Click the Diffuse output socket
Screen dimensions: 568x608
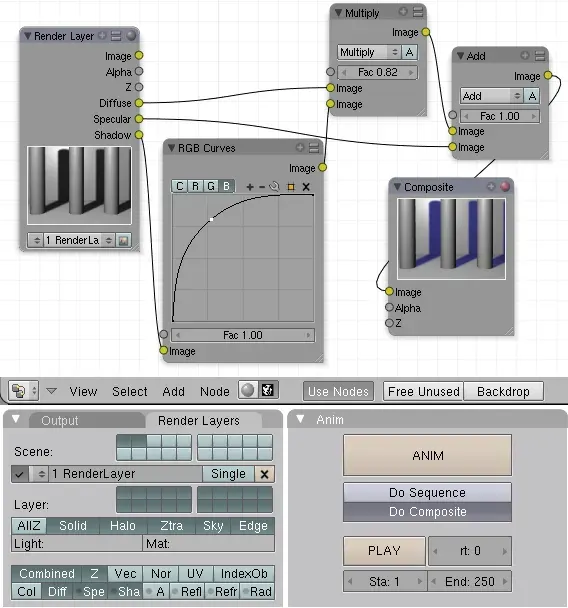(x=139, y=103)
